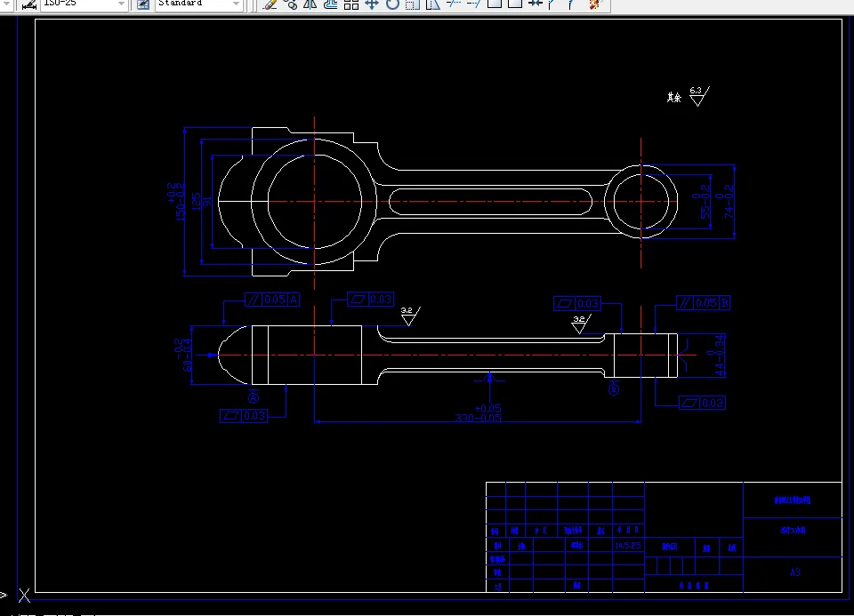
Task: Select the Break tool
Action: click(515, 4)
